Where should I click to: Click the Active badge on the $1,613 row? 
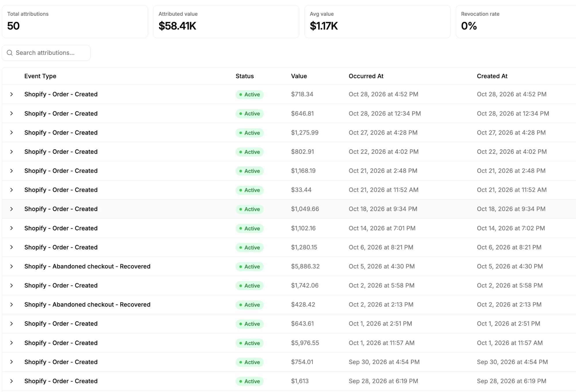click(x=249, y=381)
